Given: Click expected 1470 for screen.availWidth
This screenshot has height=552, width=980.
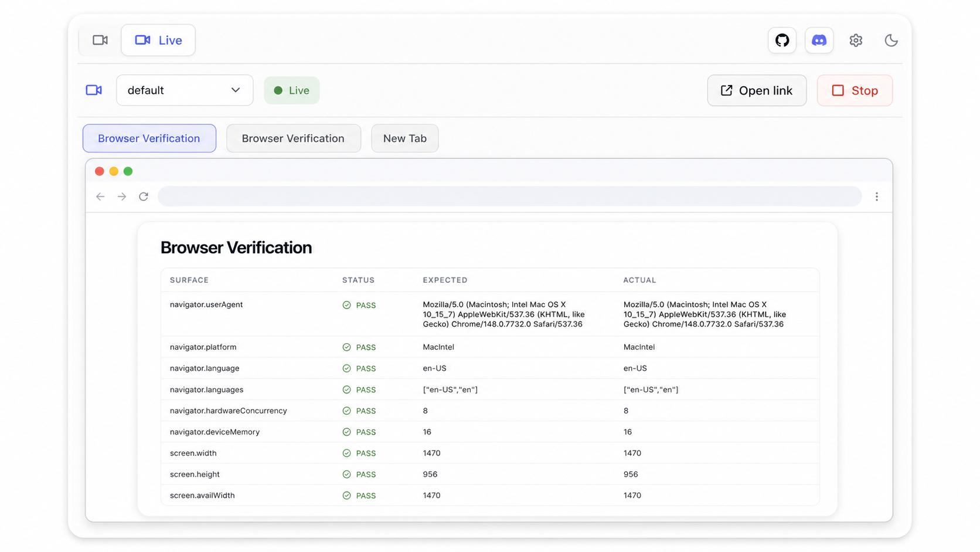Looking at the screenshot, I should (431, 495).
